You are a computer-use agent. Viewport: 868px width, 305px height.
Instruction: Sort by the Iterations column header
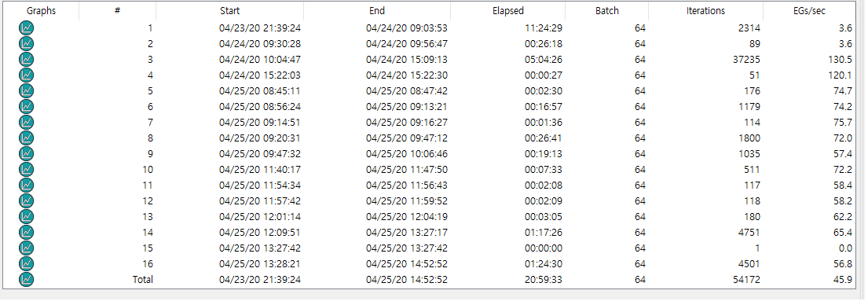click(x=706, y=10)
